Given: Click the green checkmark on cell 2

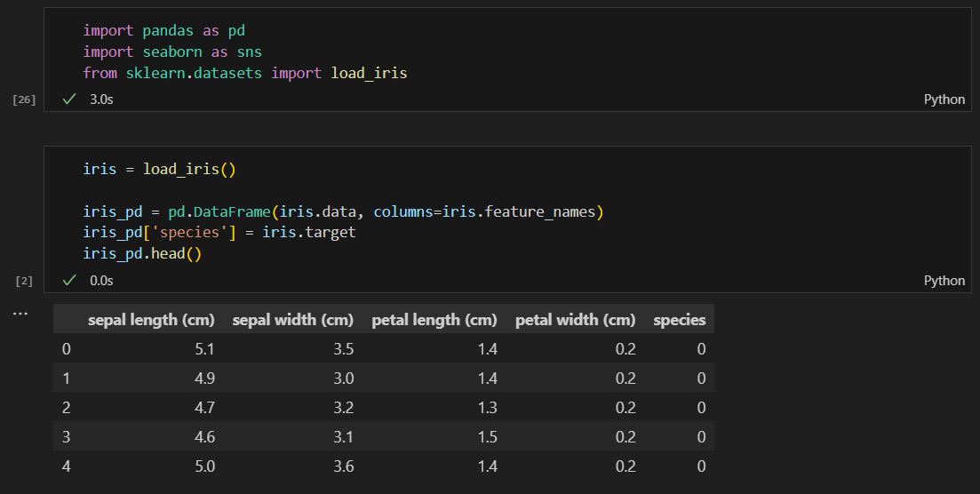Looking at the screenshot, I should (x=69, y=280).
